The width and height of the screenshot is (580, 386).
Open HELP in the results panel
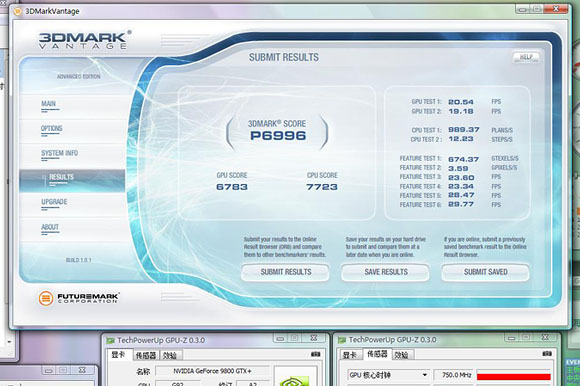526,57
